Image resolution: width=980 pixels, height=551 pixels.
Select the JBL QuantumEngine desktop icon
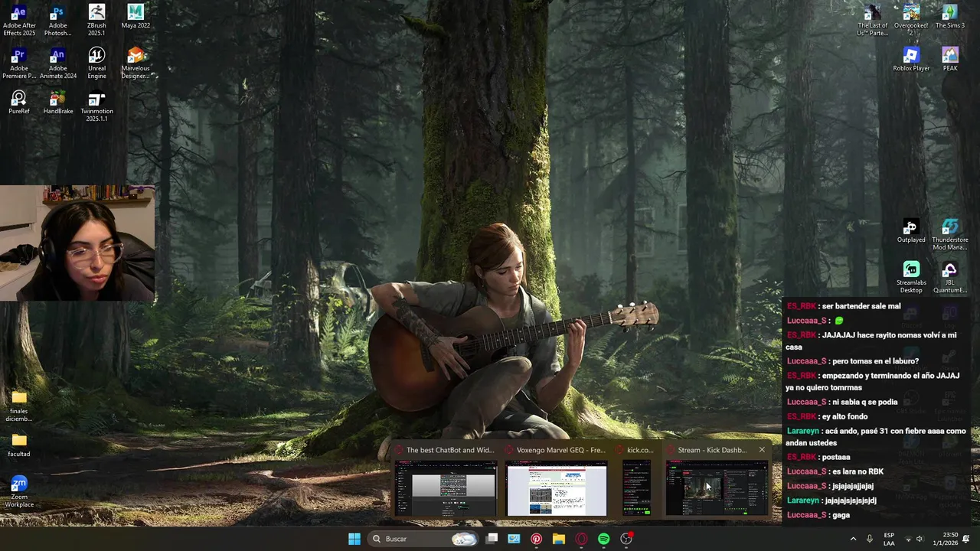[950, 278]
